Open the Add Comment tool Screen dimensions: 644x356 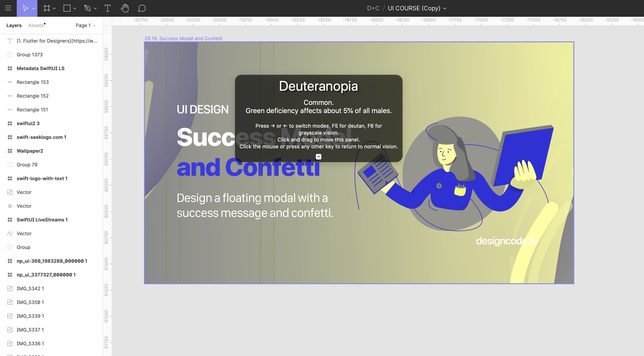[142, 8]
